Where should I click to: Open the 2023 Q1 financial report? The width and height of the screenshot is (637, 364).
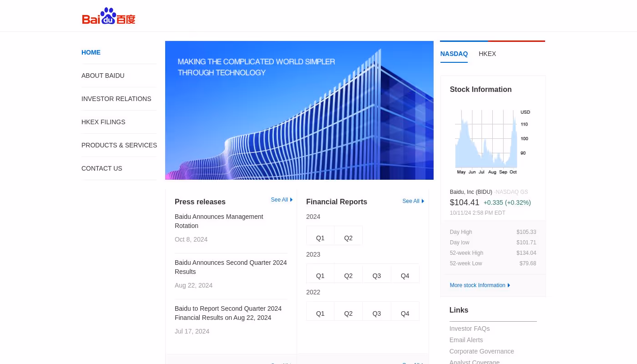point(320,273)
